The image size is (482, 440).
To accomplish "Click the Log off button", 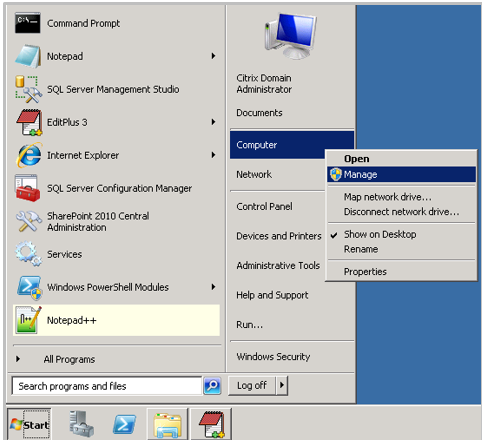I will (x=252, y=386).
